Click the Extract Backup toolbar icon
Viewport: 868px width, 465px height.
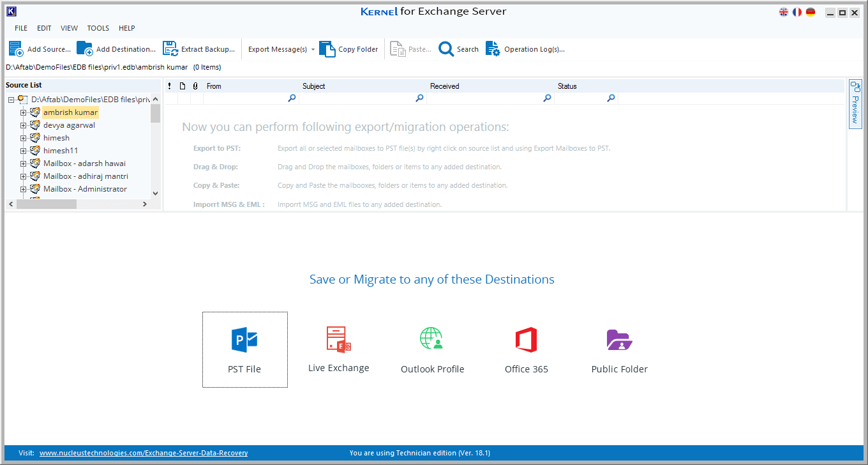click(x=170, y=49)
